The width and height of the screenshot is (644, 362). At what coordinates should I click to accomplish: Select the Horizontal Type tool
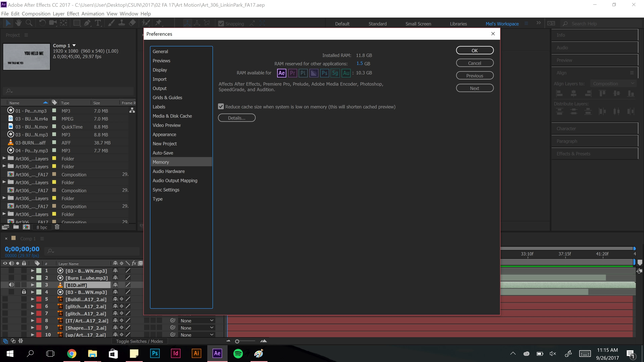98,23
